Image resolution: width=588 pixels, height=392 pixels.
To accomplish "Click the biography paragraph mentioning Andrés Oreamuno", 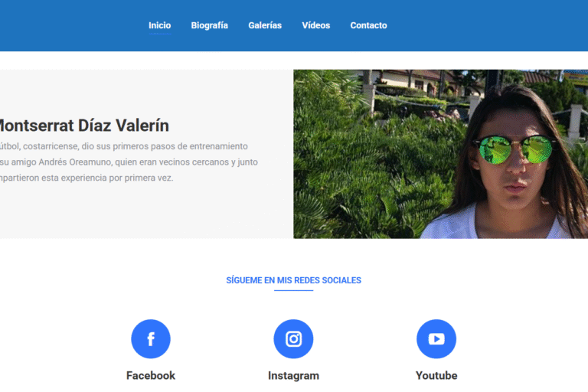I will (x=129, y=162).
